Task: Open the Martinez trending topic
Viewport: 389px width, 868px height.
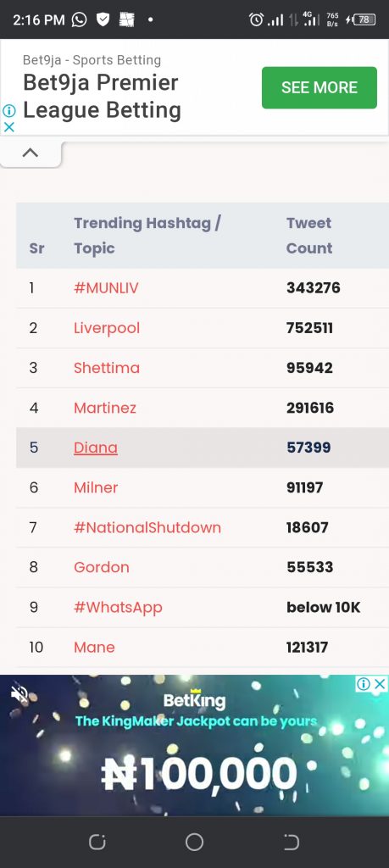Action: 105,408
